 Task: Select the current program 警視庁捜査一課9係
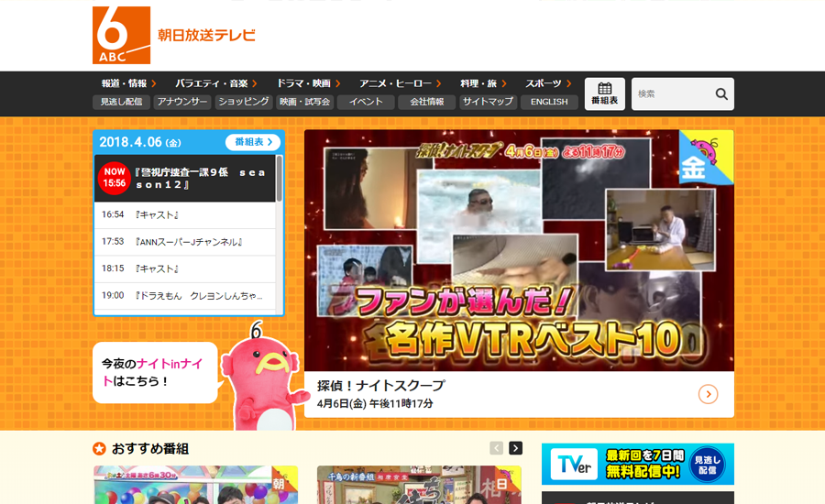pyautogui.click(x=184, y=179)
